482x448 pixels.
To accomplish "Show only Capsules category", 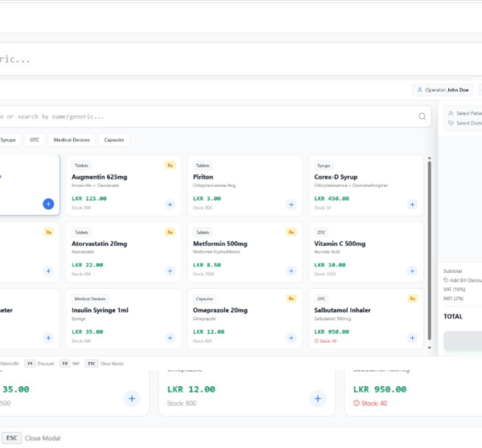I will pos(114,140).
